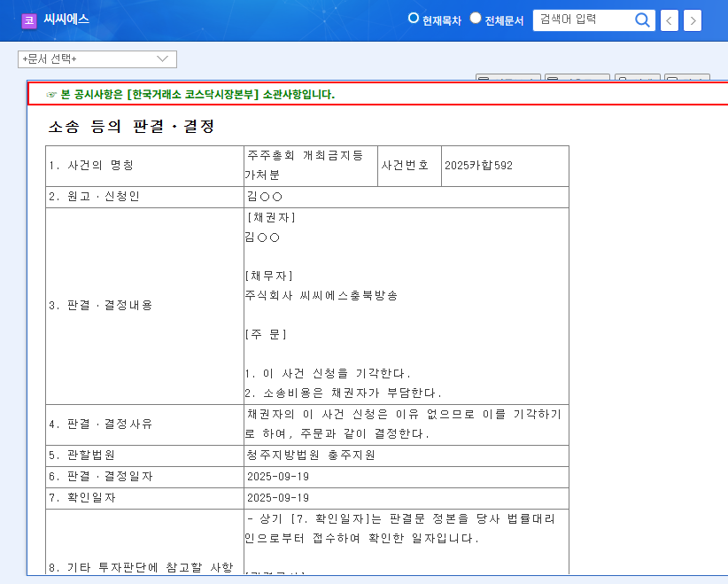Click the 한국거래소 코스닥시장본부 notice line
The image size is (728, 584).
click(197, 94)
